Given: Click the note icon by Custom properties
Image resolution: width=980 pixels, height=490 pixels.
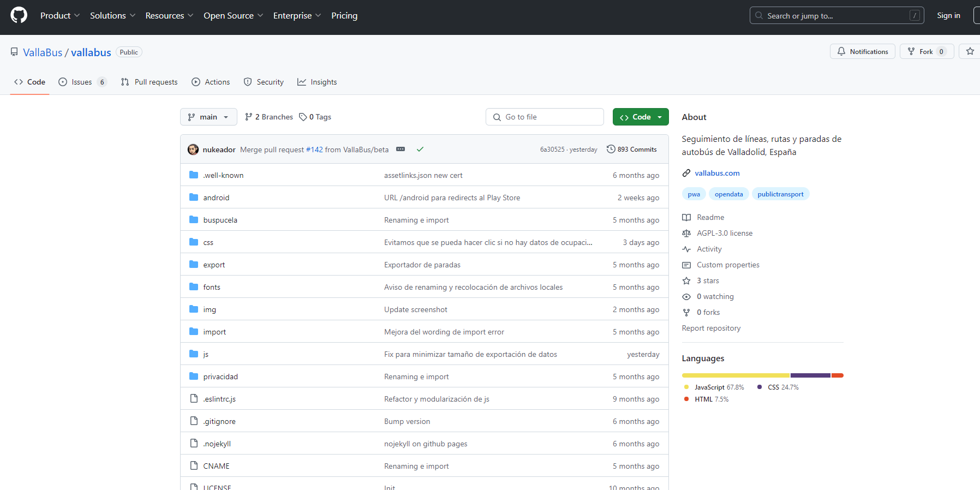Looking at the screenshot, I should coord(686,265).
